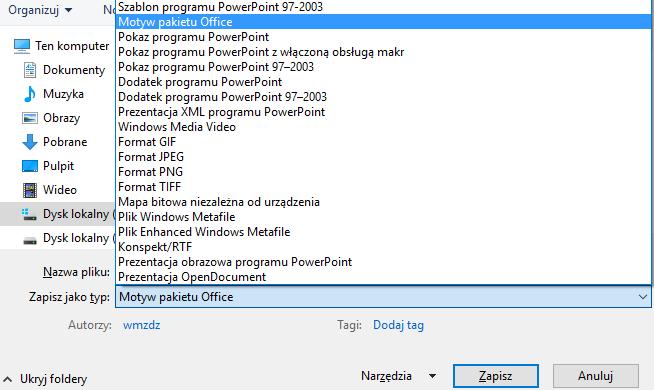
Task: Collapse folders with Ukryj foldery chevron
Action: [7, 379]
